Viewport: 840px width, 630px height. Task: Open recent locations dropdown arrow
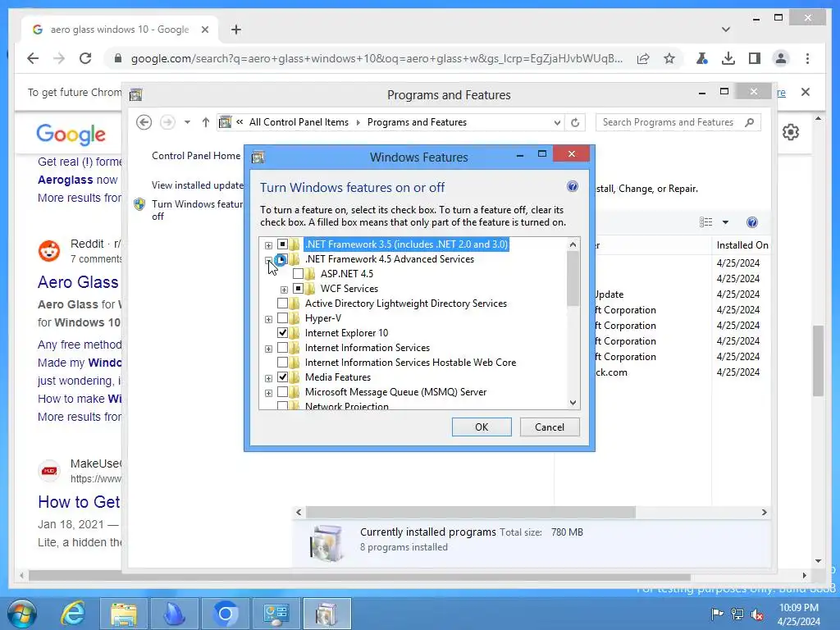coord(187,123)
